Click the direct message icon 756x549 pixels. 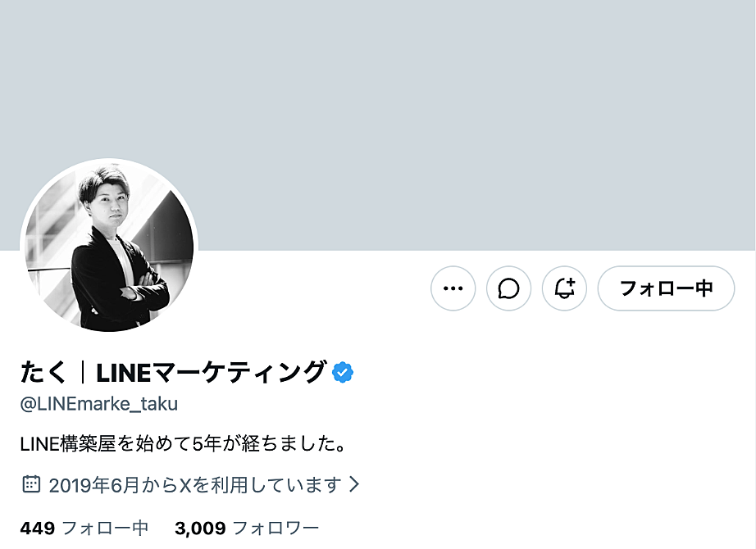pos(508,288)
